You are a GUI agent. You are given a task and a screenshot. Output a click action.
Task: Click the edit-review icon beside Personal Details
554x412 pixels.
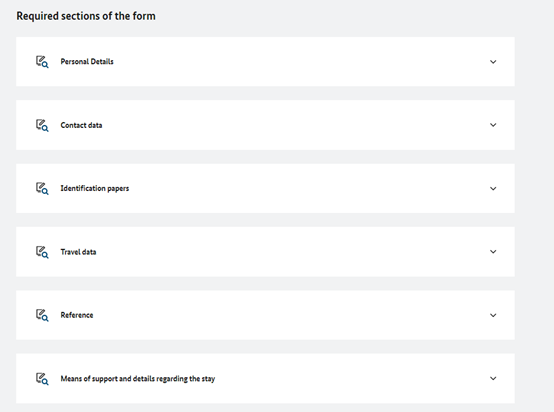(x=42, y=61)
